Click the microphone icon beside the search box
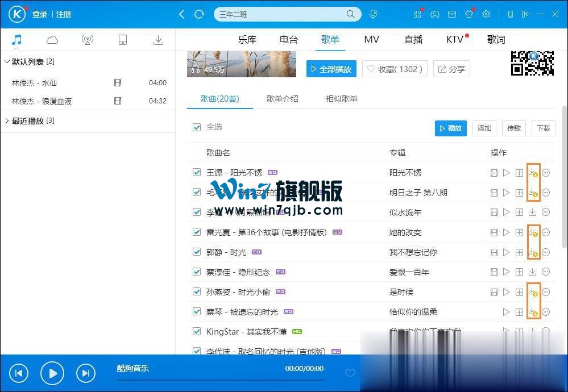This screenshot has height=392, width=568. [x=374, y=14]
